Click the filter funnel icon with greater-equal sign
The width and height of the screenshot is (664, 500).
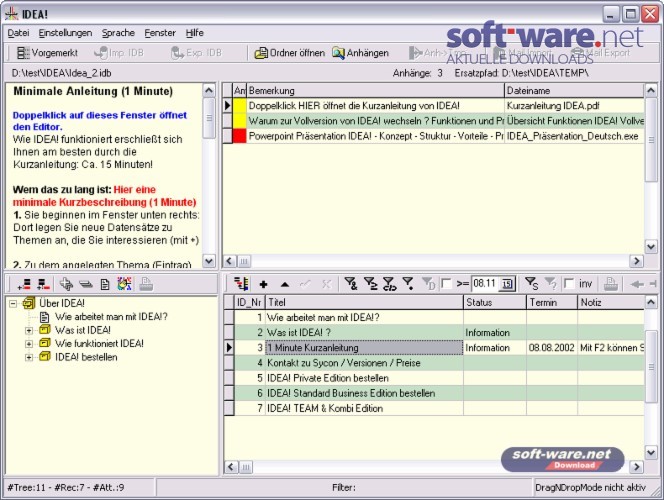371,284
